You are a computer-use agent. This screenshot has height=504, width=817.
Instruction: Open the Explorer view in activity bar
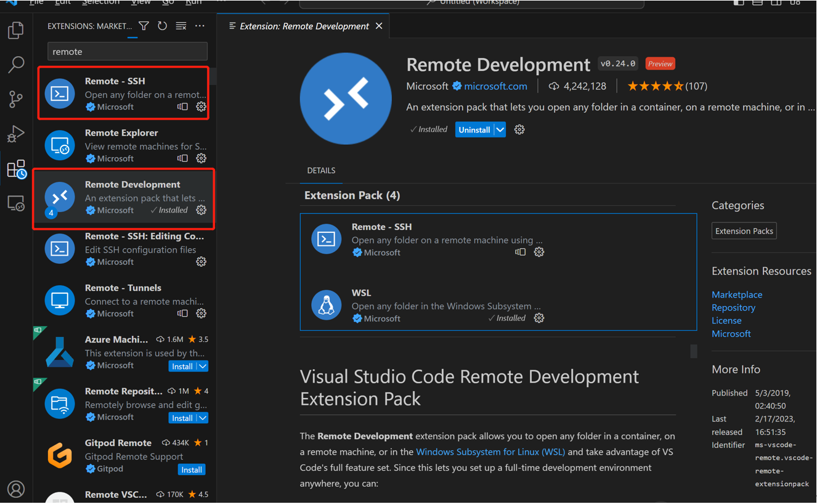click(16, 30)
